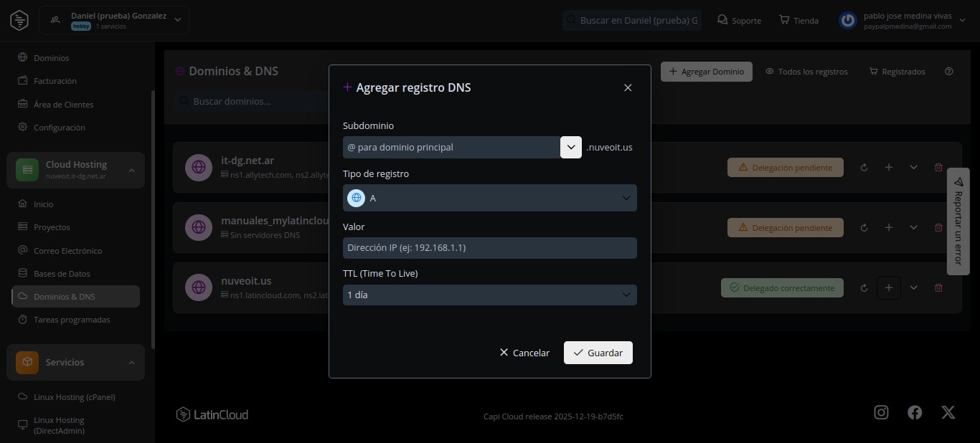Open the Subdominio dropdown arrow

[x=571, y=147]
